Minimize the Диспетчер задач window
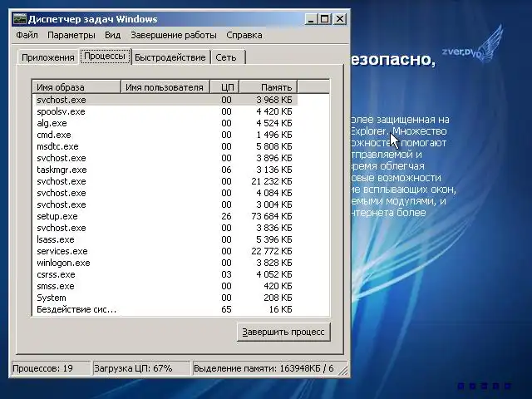This screenshot has width=532, height=399. (x=311, y=19)
